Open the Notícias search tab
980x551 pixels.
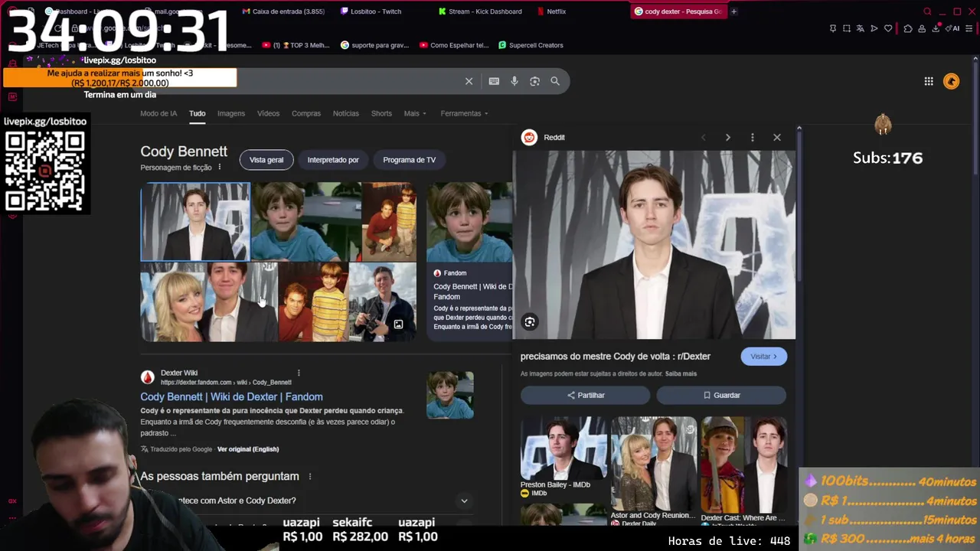click(x=346, y=113)
